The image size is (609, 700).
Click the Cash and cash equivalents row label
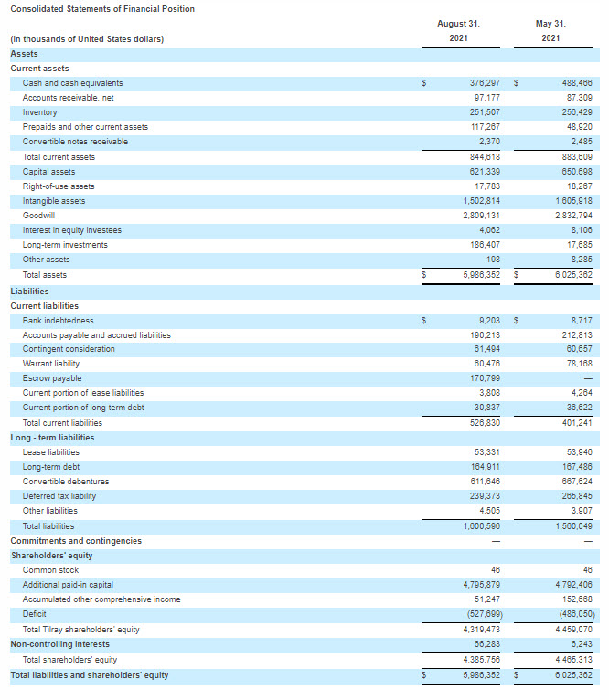(72, 83)
